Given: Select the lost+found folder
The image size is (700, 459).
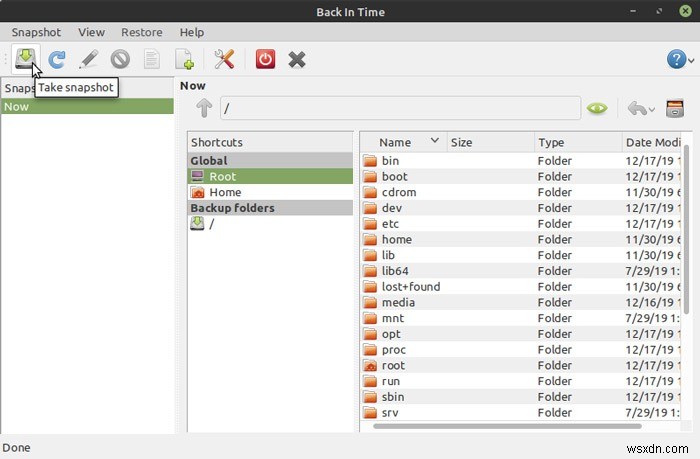Looking at the screenshot, I should click(x=521, y=287).
